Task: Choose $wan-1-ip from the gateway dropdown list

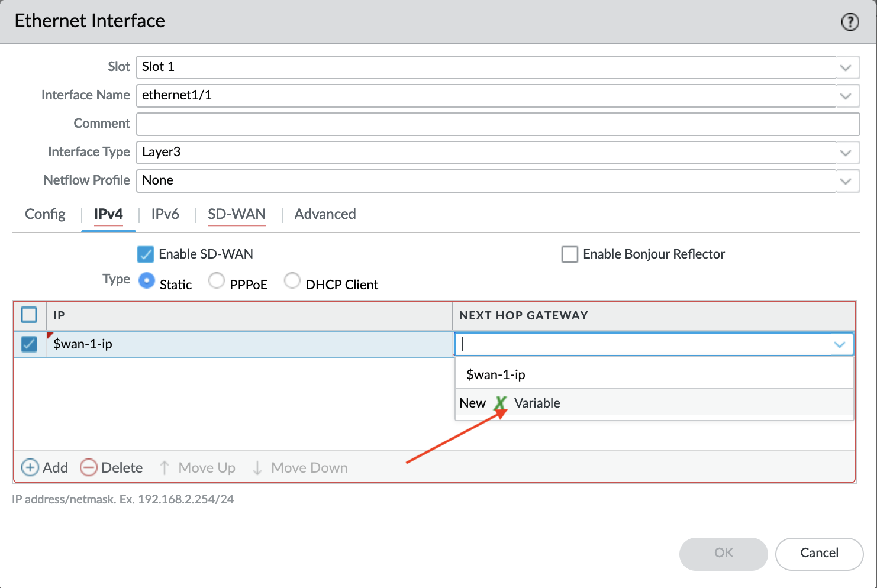Action: [654, 374]
